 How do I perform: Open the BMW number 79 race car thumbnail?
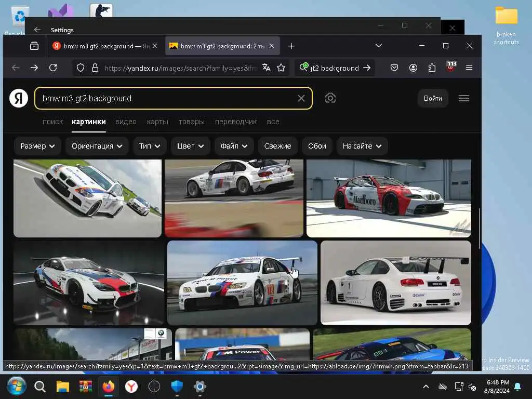tap(242, 283)
